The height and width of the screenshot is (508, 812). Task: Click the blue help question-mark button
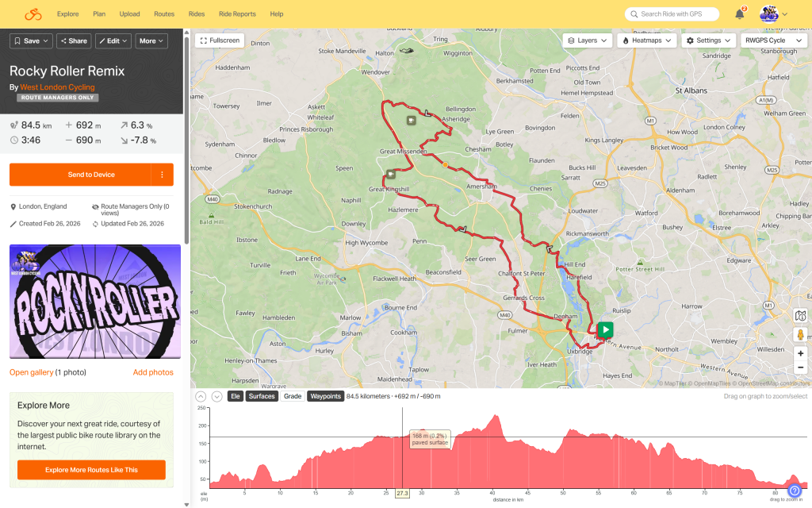[x=795, y=491]
